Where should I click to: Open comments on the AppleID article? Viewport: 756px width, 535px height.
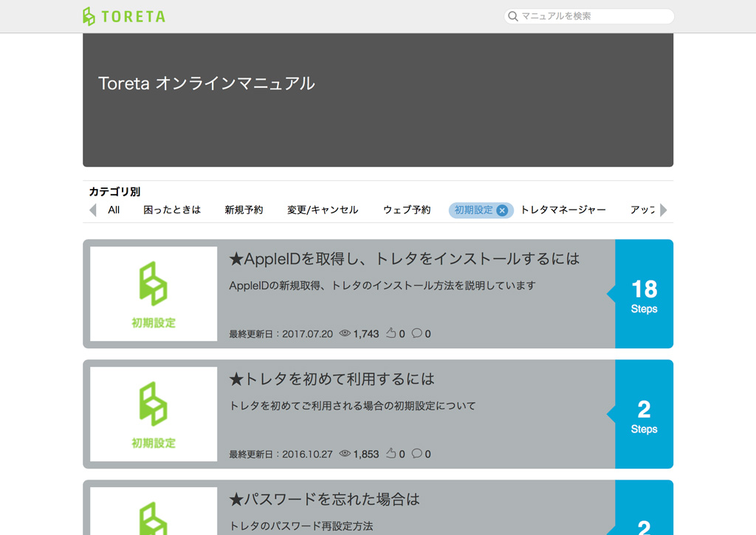click(417, 333)
